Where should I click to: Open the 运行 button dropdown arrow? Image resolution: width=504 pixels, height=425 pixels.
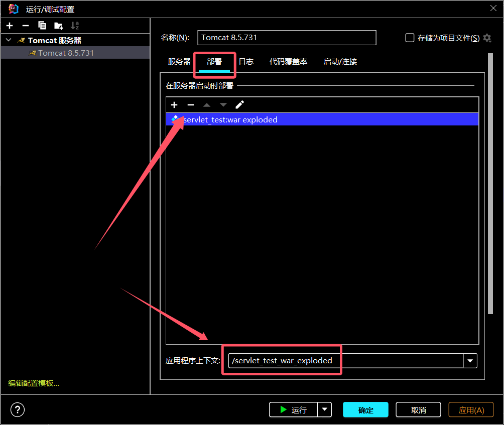coord(325,409)
